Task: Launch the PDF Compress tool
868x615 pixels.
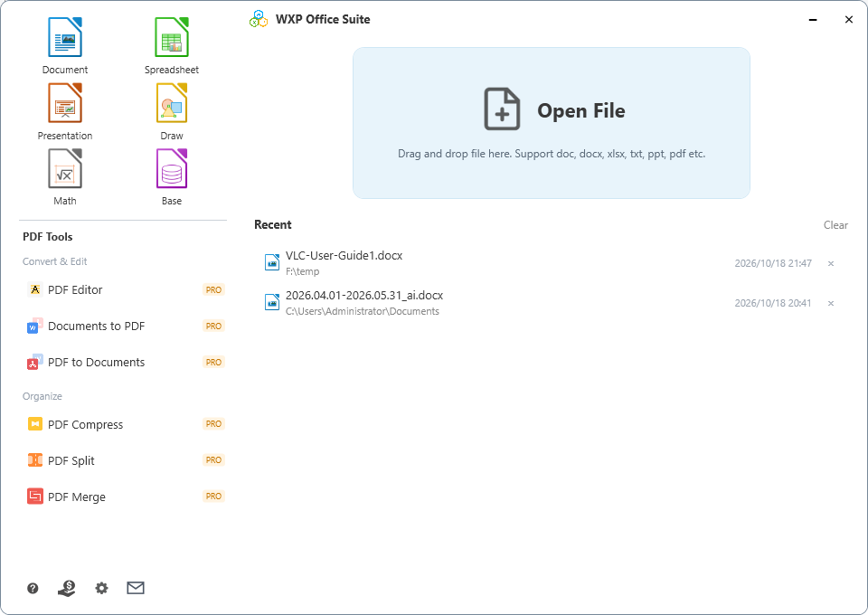Action: [125, 424]
